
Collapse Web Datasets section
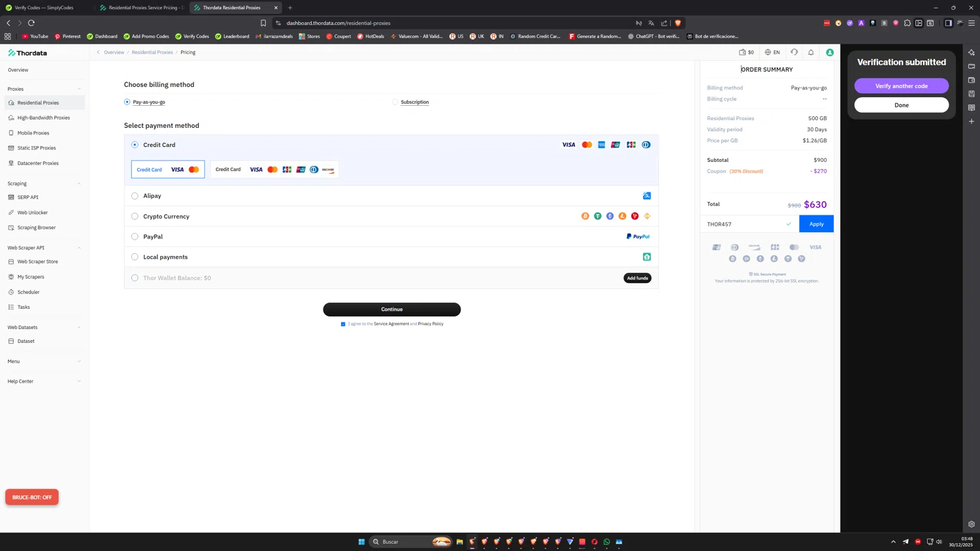79,327
